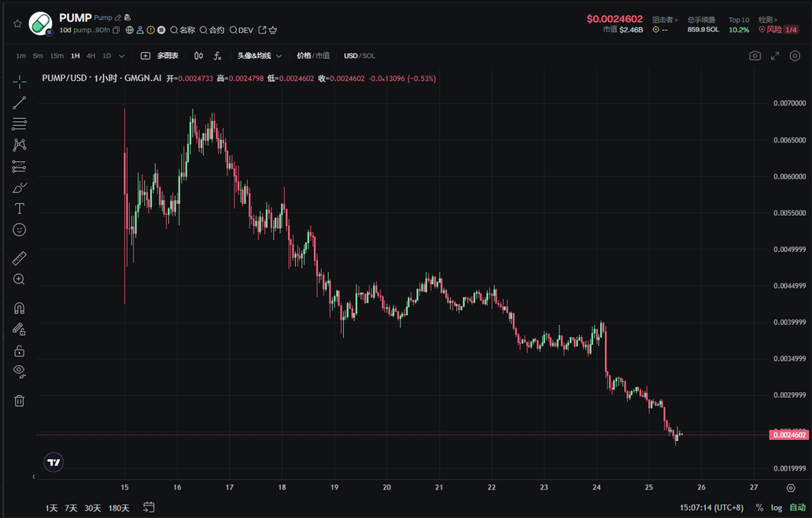
Task: Set date range to 7天
Action: [x=71, y=508]
